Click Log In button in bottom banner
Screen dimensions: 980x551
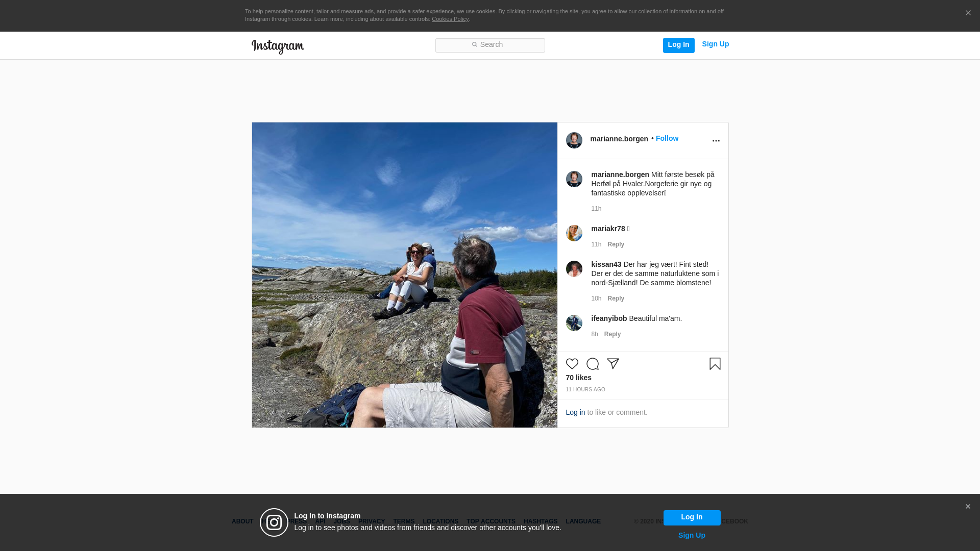coord(692,517)
